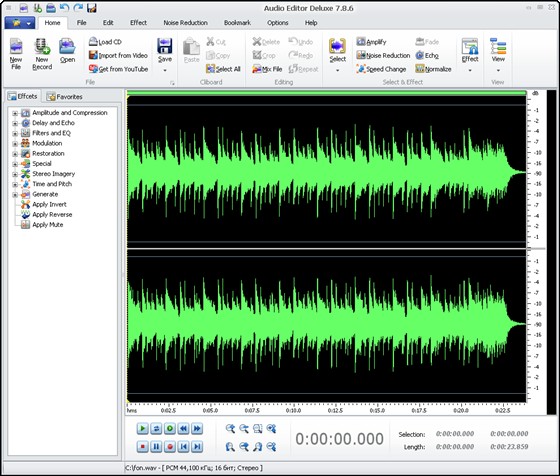Click the red Record transport button

[170, 446]
